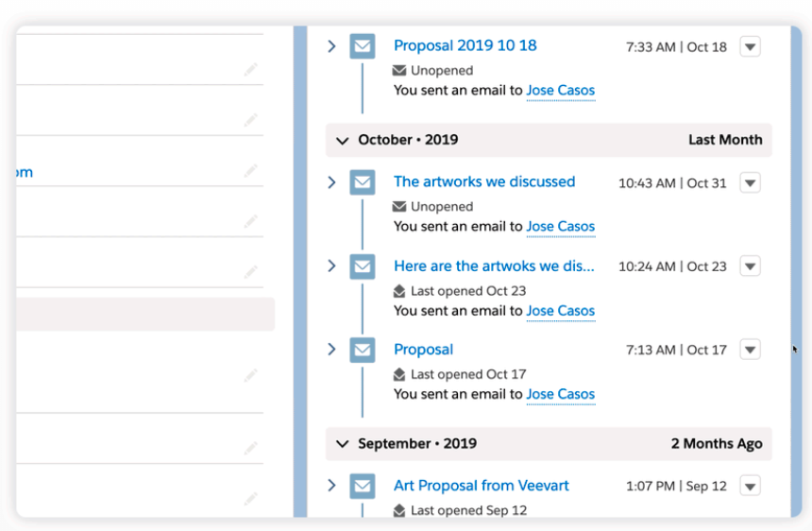Show actions dropdown for Sep 12 email
Image resolution: width=812 pixels, height=531 pixels.
coord(750,486)
